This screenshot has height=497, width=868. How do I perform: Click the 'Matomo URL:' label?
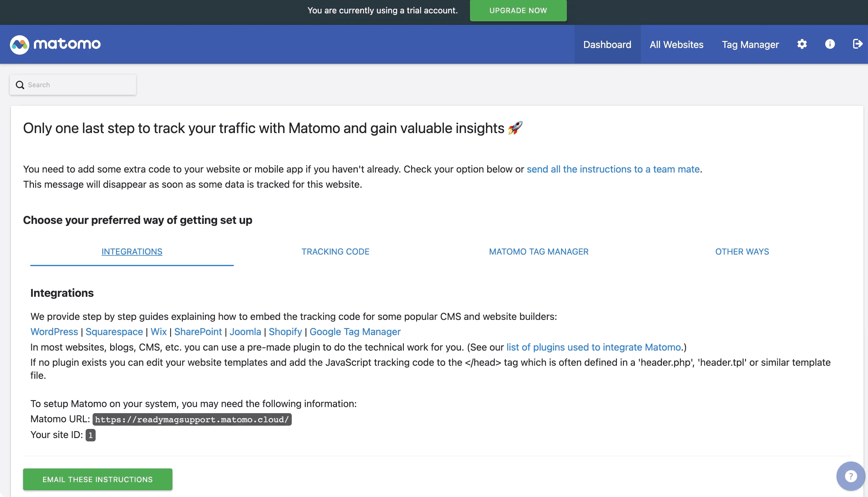pyautogui.click(x=60, y=419)
